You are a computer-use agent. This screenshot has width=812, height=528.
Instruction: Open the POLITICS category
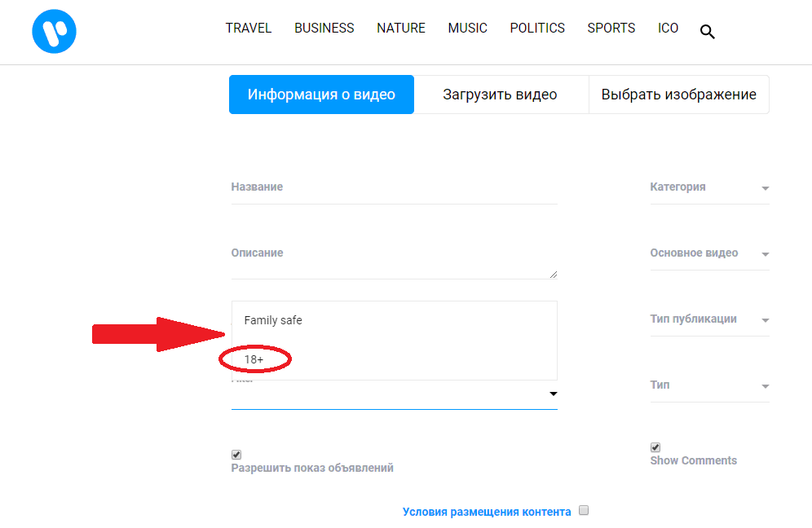pos(537,28)
